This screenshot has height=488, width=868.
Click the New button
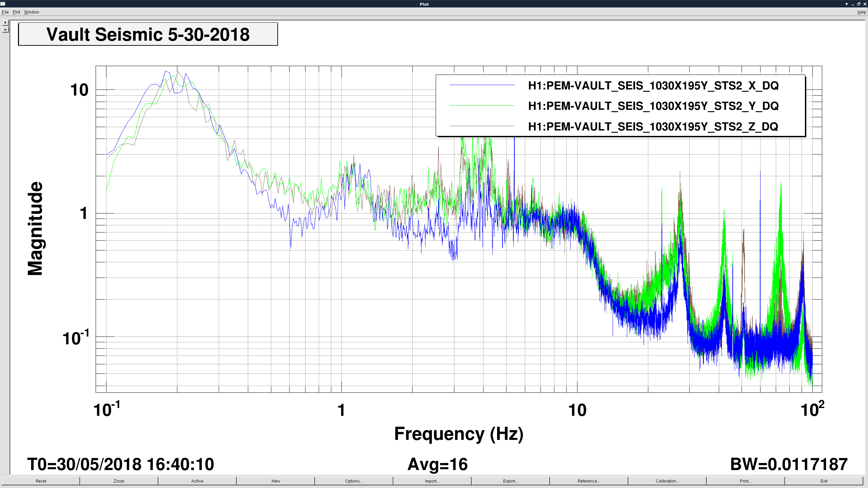coord(276,481)
